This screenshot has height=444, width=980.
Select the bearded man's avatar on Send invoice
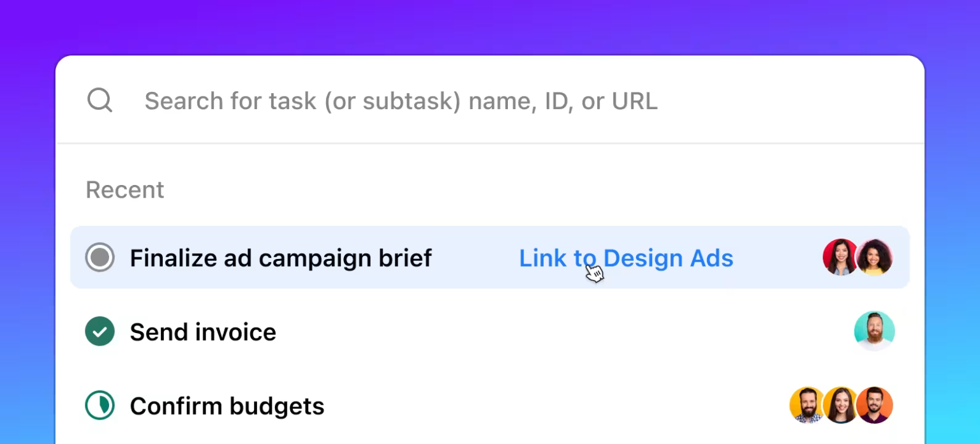[875, 331]
